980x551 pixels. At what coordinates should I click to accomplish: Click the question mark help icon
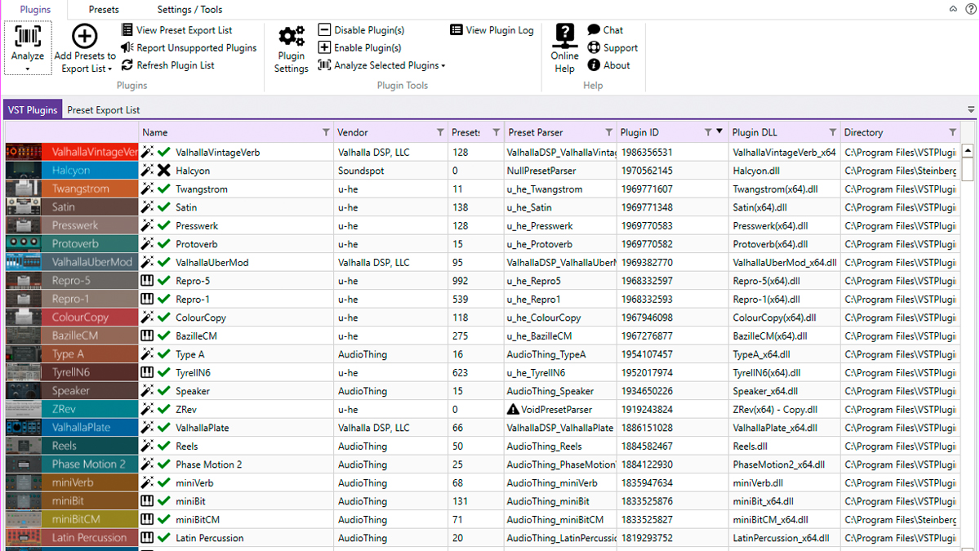click(x=969, y=9)
